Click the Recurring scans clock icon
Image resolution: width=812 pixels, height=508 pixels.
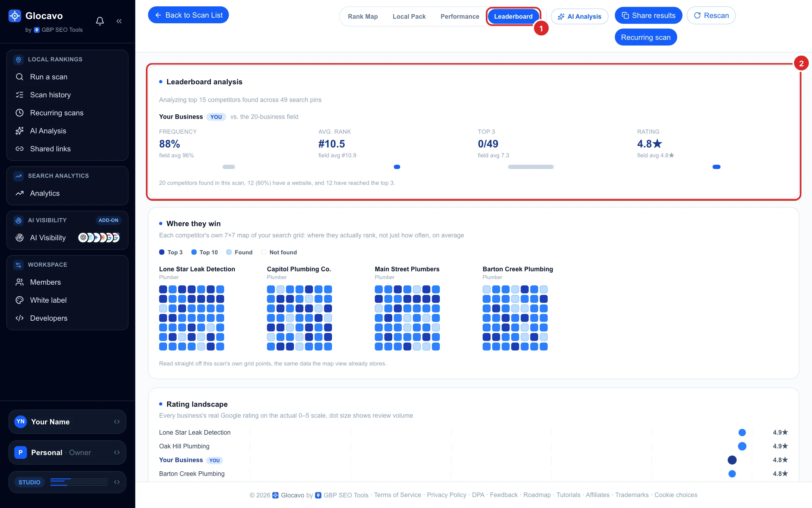[x=20, y=113]
